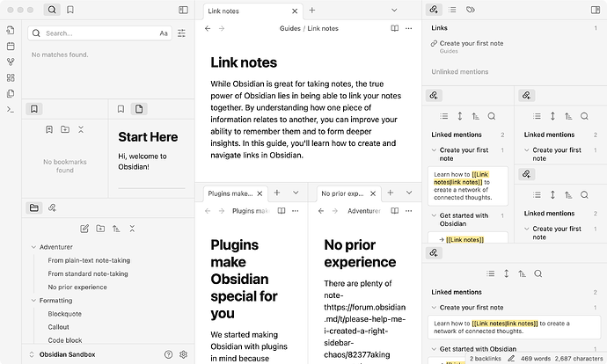Collapse all bookmarks in the bookmarks pane
The height and width of the screenshot is (364, 607).
[x=81, y=129]
